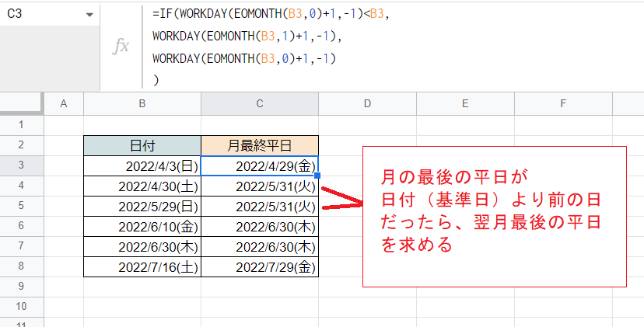Select row 2 header

click(x=21, y=145)
